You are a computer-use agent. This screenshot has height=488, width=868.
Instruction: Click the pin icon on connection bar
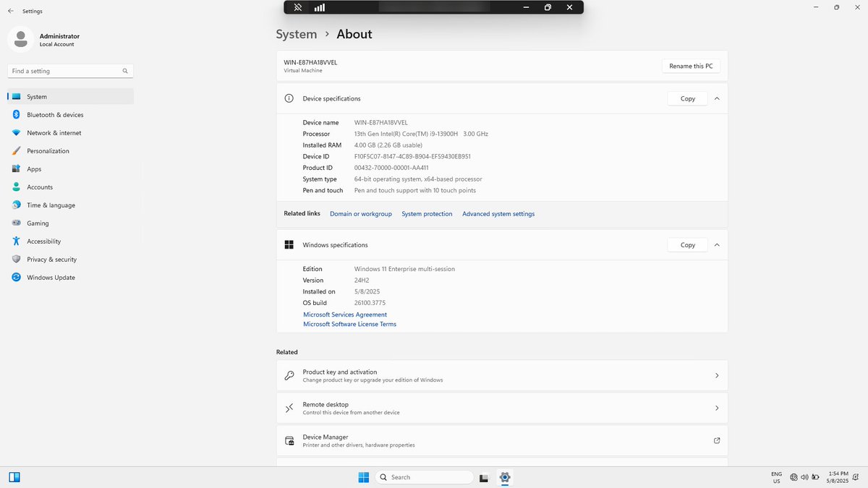[x=297, y=7]
